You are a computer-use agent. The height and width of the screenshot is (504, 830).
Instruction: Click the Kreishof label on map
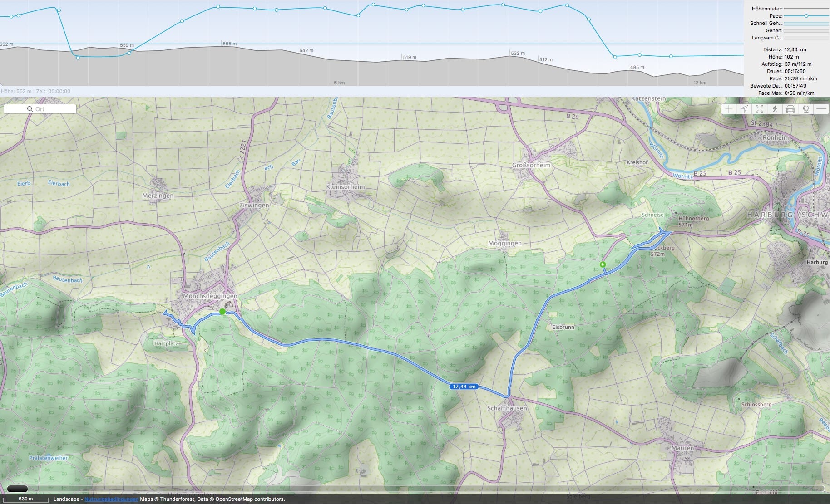pos(637,162)
